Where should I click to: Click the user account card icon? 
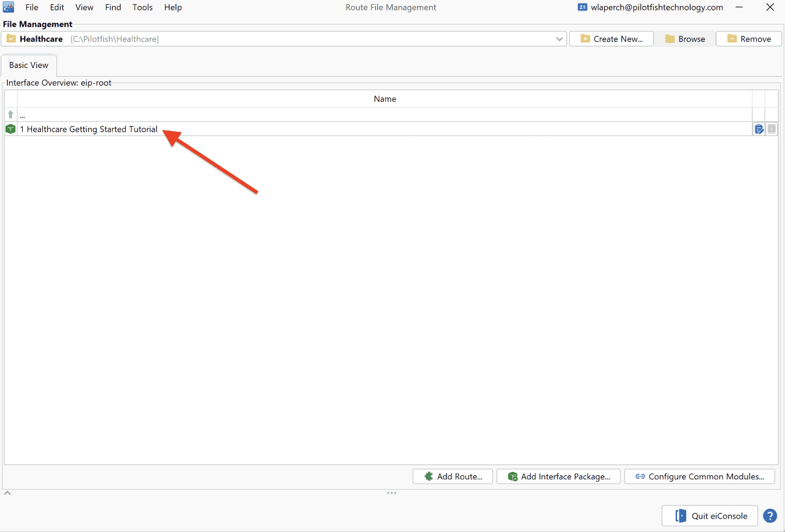point(583,7)
